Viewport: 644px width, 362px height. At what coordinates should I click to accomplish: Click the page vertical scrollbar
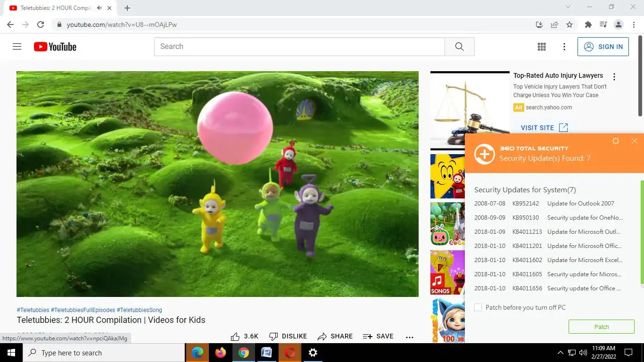[640, 75]
